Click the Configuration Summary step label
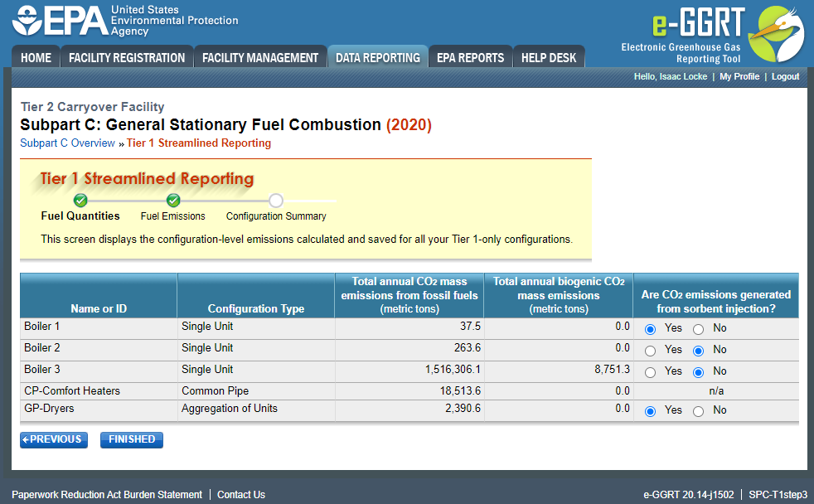814x504 pixels. pos(276,216)
